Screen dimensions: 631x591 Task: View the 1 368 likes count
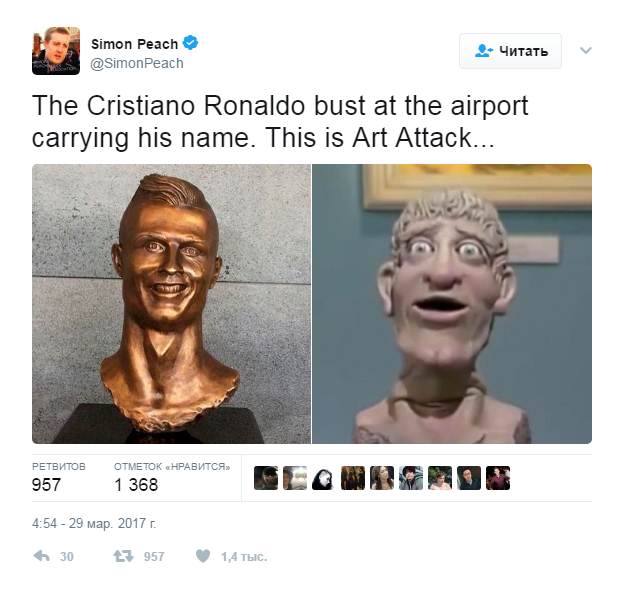tap(136, 485)
